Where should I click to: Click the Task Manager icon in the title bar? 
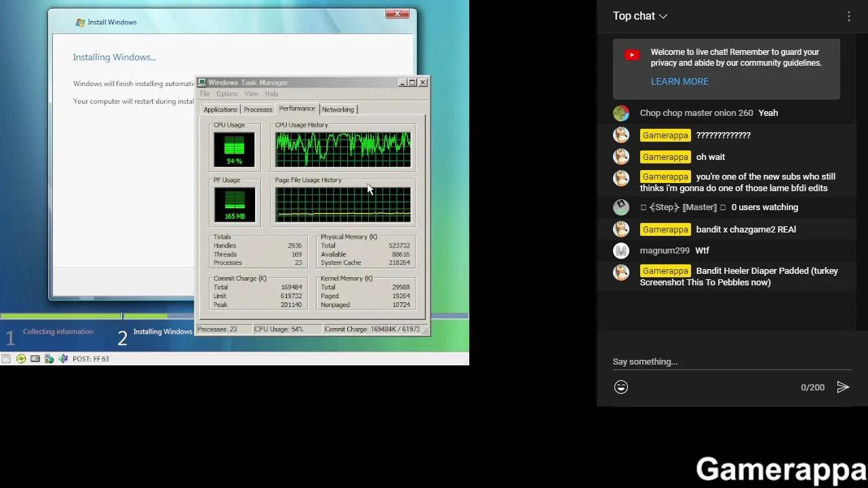tap(201, 82)
